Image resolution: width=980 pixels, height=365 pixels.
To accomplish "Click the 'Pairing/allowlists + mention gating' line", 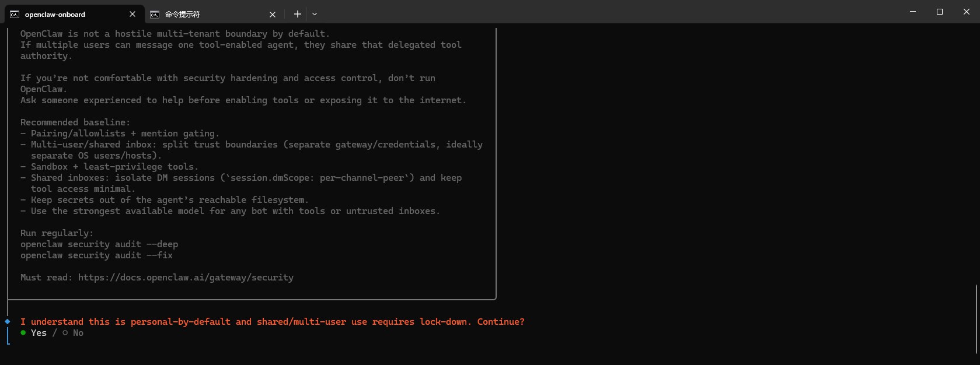I will tap(120, 134).
